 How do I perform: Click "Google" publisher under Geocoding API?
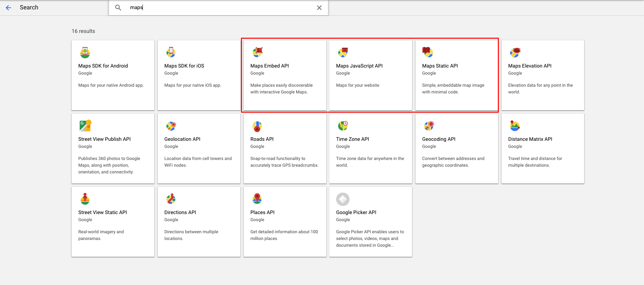tap(429, 147)
